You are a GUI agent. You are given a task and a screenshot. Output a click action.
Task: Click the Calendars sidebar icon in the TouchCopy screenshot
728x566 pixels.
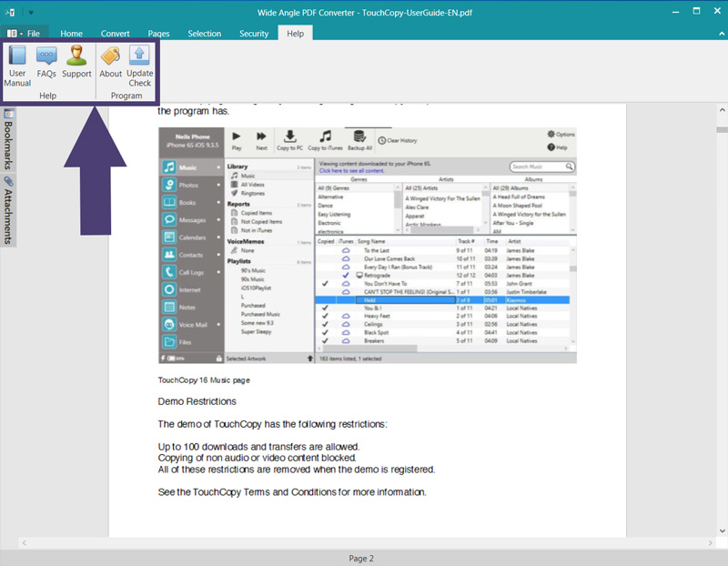click(x=169, y=237)
